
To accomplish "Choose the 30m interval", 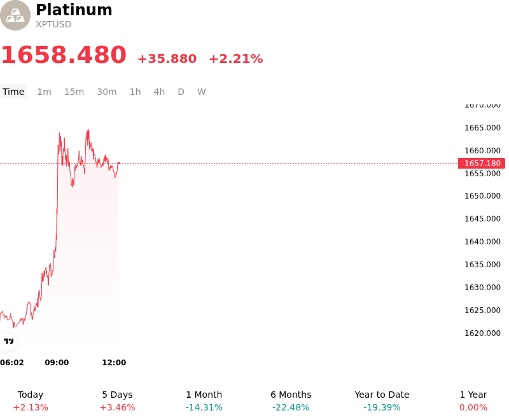I will point(107,92).
